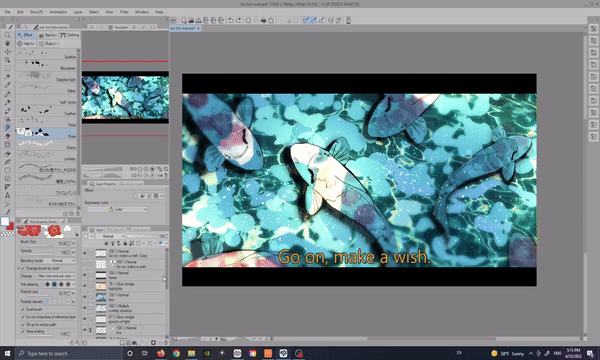
Task: Click the Clip Studio Paint taskbar icon
Action: pyautogui.click(x=283, y=353)
